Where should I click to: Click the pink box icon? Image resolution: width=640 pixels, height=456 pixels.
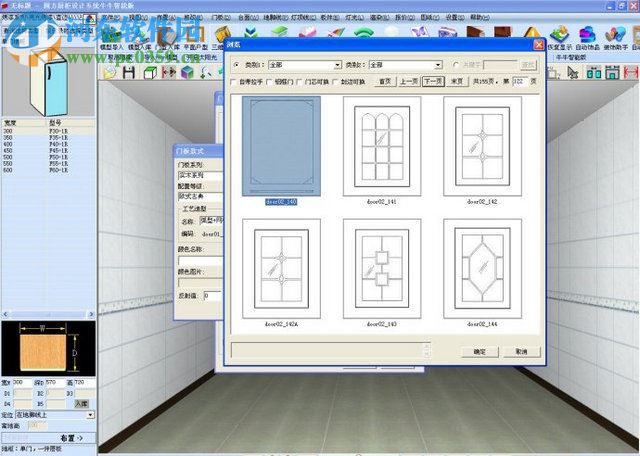tap(307, 32)
